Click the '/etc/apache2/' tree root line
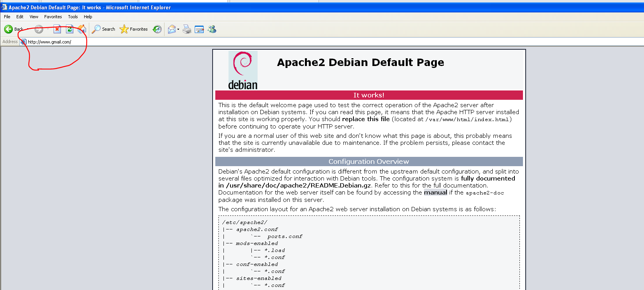This screenshot has width=644, height=290. [245, 222]
